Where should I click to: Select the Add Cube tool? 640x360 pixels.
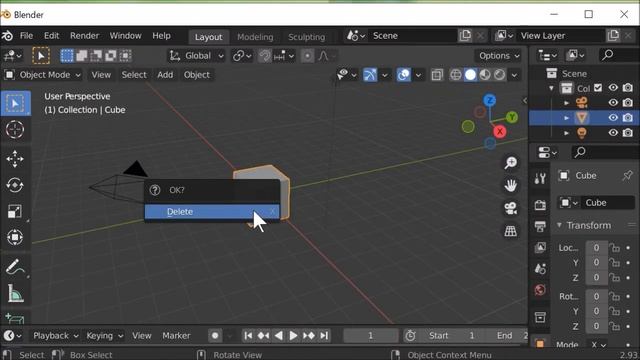[15, 318]
